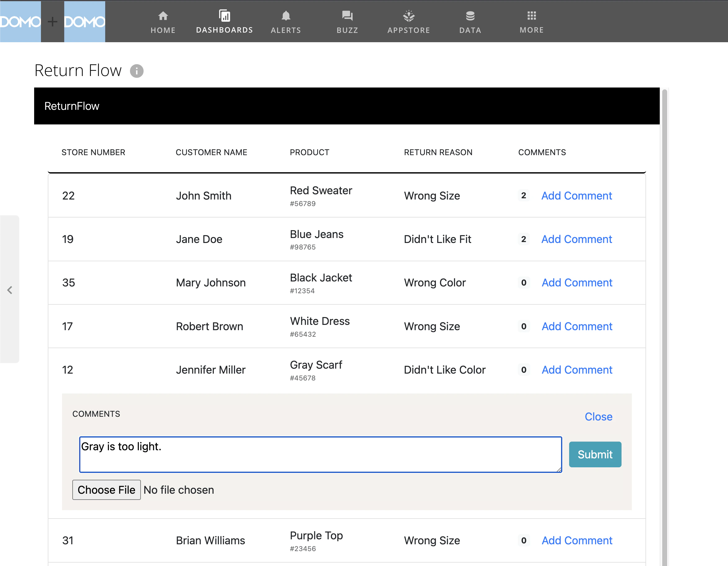Close the comments section
Viewport: 728px width, 566px height.
coord(598,417)
